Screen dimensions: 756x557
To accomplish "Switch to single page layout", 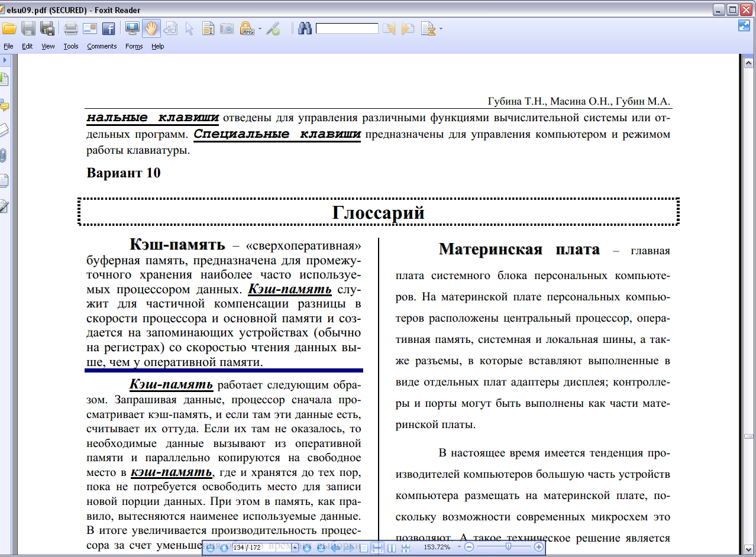I will [364, 548].
